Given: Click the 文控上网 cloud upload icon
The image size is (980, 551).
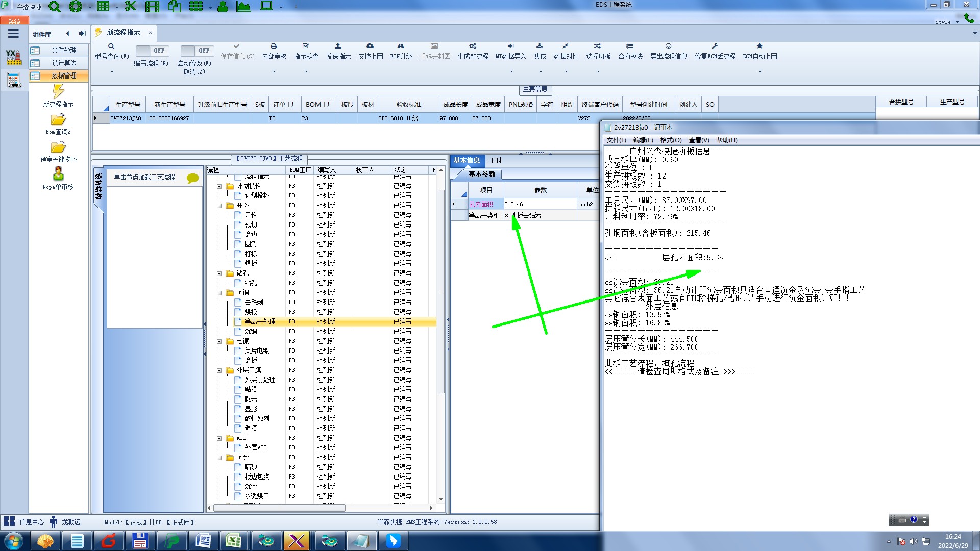Looking at the screenshot, I should pos(370,46).
